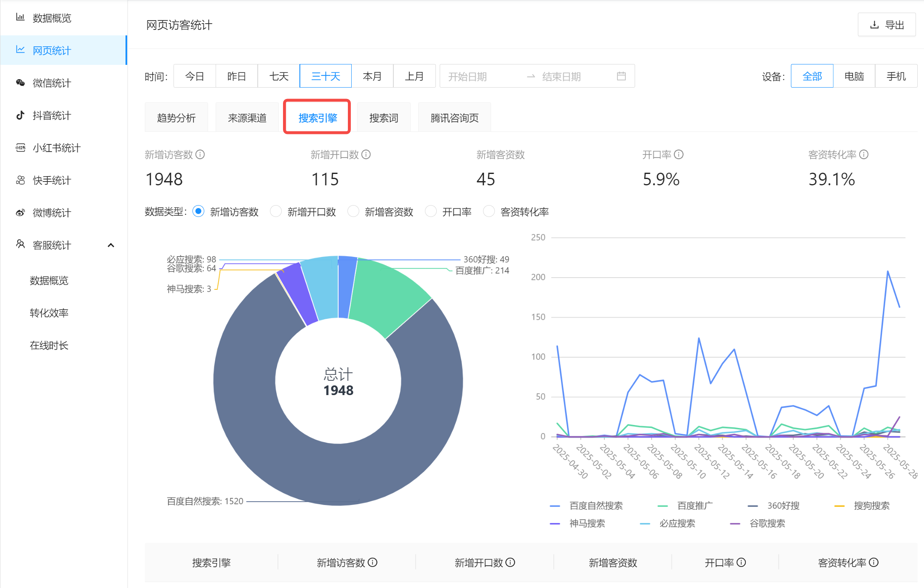
Task: Switch to the 搜索词 tab
Action: 383,117
